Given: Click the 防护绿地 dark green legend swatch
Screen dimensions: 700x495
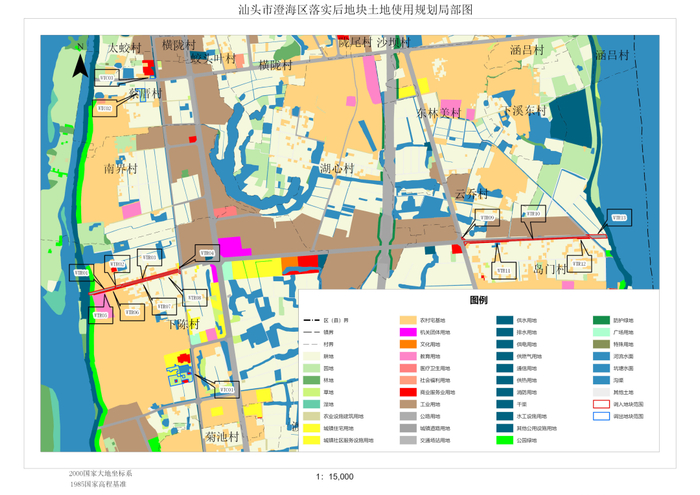Looking at the screenshot, I should [601, 320].
